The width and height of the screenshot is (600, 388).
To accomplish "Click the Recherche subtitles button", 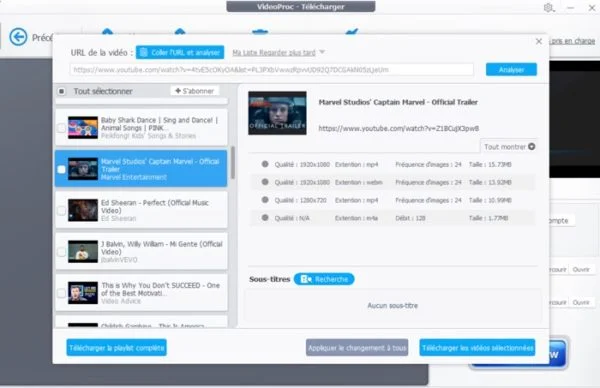I will pos(324,279).
